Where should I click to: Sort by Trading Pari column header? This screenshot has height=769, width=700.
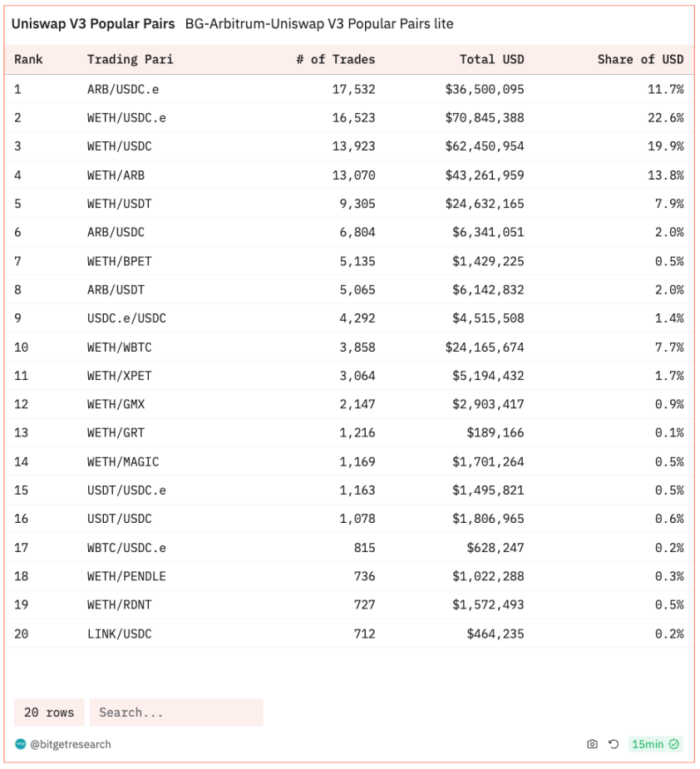click(130, 60)
